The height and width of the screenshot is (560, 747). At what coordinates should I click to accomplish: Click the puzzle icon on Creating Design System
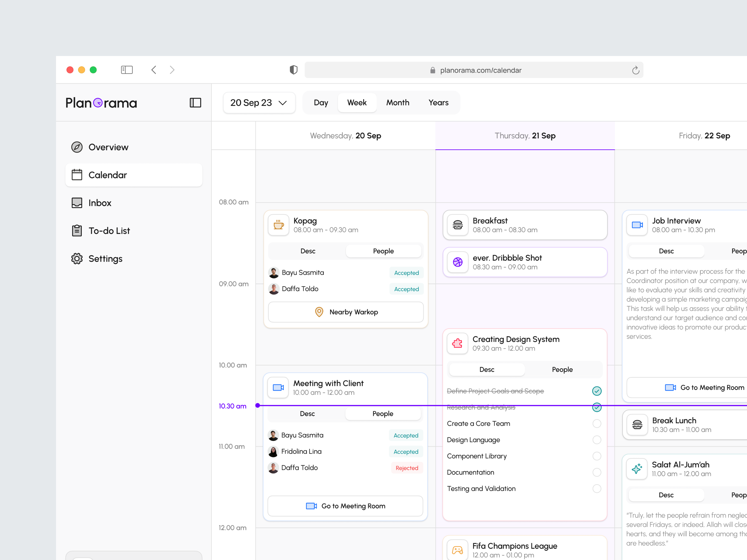click(457, 343)
